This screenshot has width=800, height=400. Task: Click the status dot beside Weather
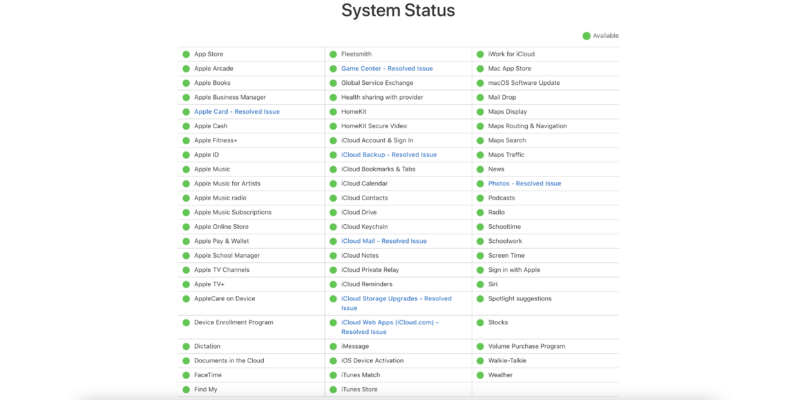[x=480, y=375]
